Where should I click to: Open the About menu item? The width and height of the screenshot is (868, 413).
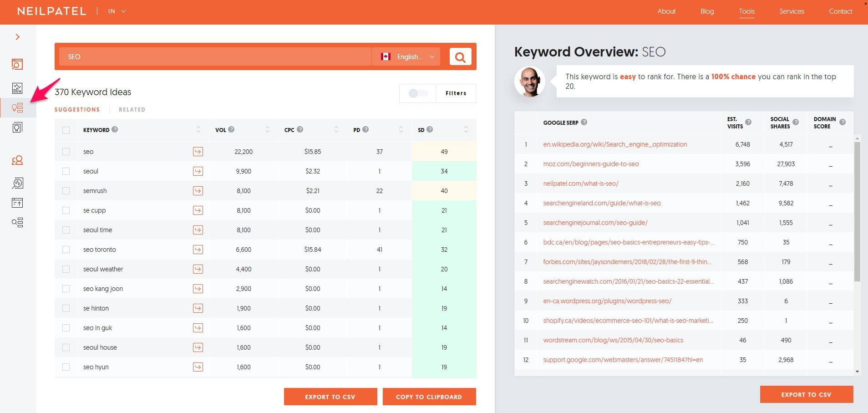(x=666, y=11)
